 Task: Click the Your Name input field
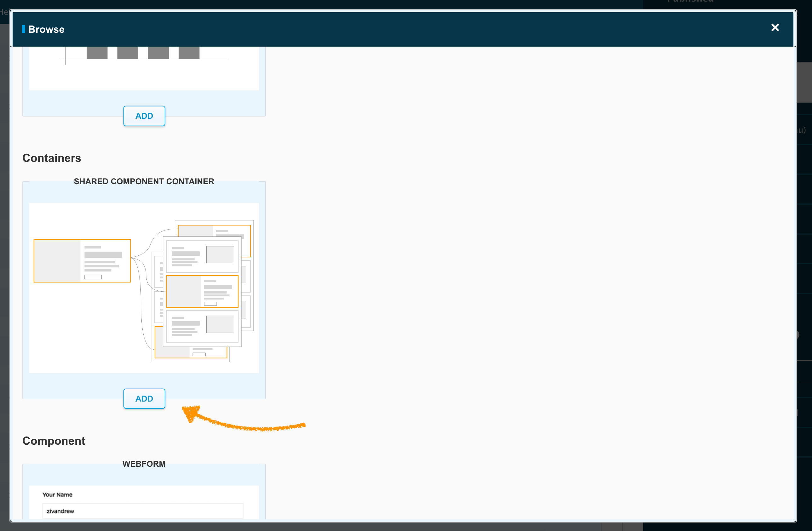click(143, 511)
